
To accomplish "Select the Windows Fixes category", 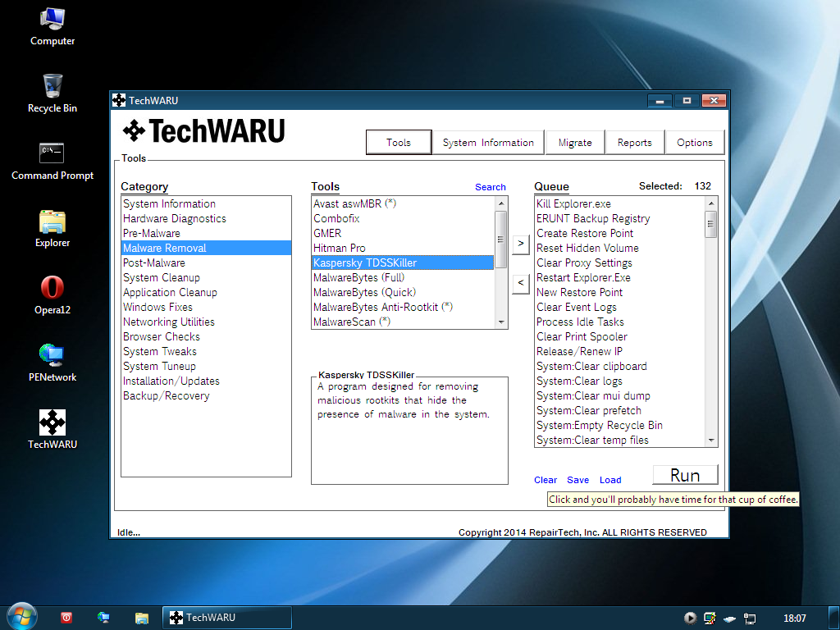I will point(206,307).
